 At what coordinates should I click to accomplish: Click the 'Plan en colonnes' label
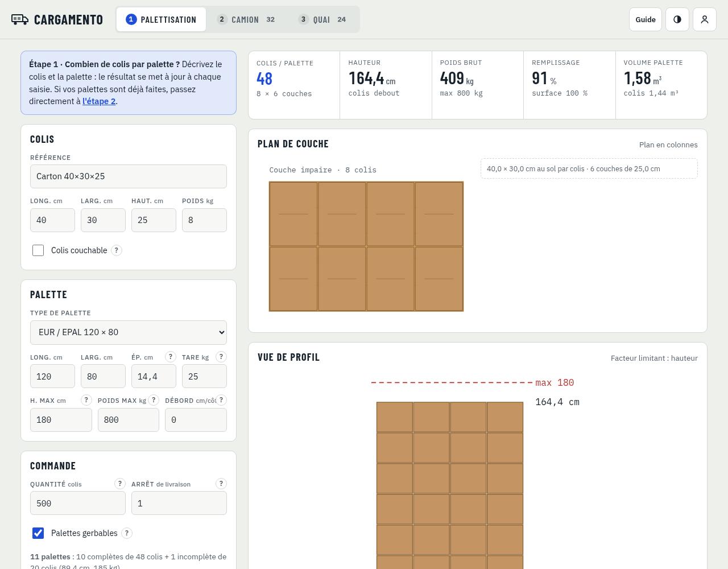[668, 145]
